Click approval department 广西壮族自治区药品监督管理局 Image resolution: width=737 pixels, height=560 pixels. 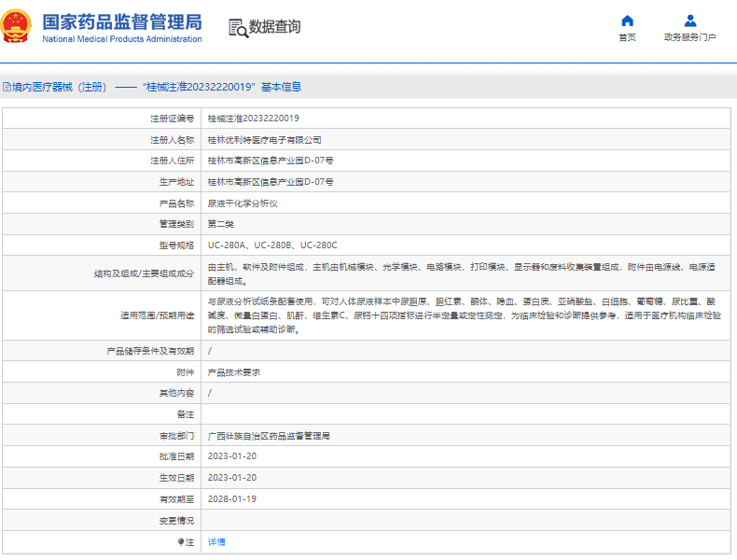coord(269,436)
